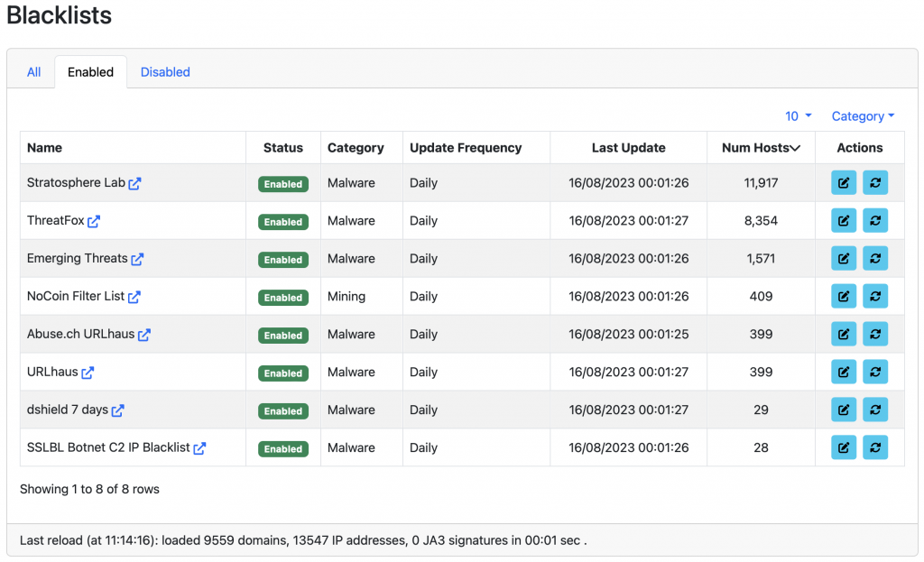Edit the Abuse.ch URLhaus blacklist
924x562 pixels.
click(x=844, y=334)
